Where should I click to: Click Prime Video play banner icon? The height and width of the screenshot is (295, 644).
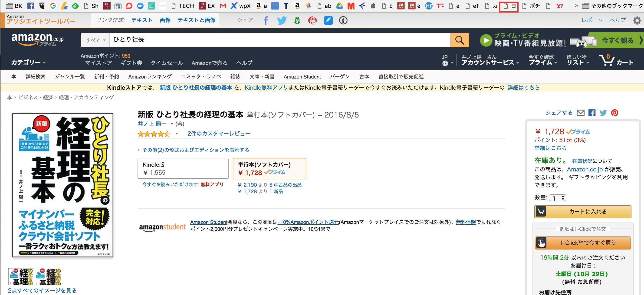pyautogui.click(x=486, y=40)
